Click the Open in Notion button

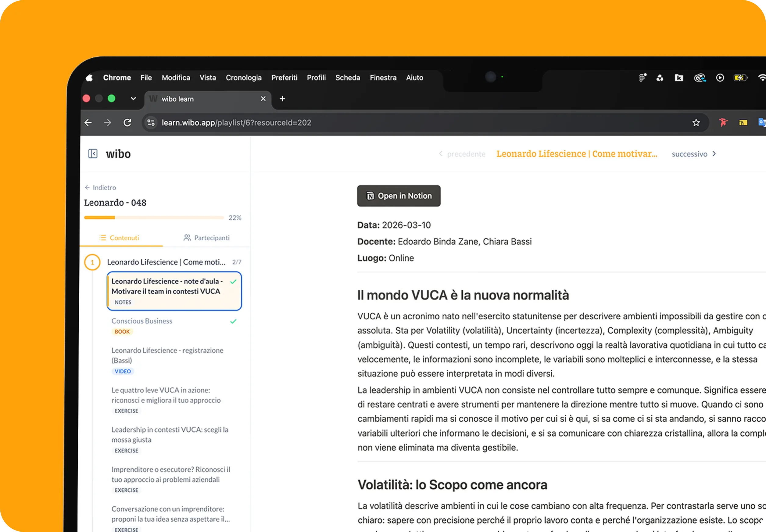click(x=399, y=196)
